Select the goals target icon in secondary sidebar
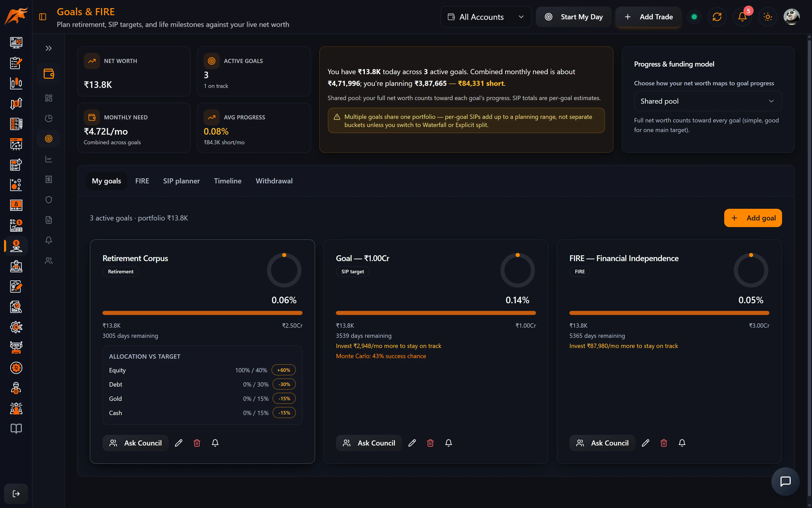 tap(49, 139)
